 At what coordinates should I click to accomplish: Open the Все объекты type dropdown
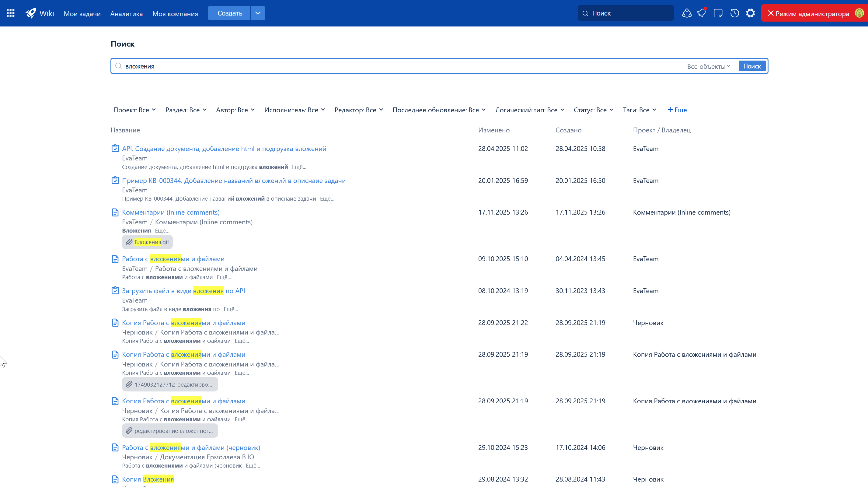click(x=708, y=66)
